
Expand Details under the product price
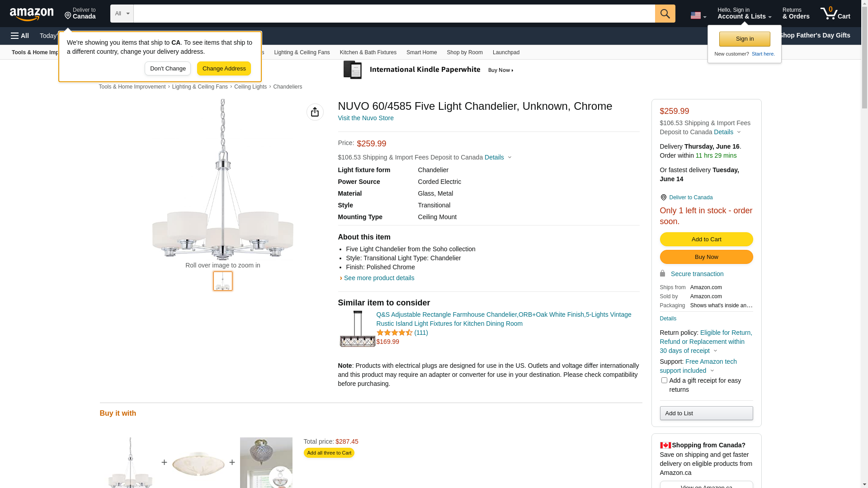[498, 157]
